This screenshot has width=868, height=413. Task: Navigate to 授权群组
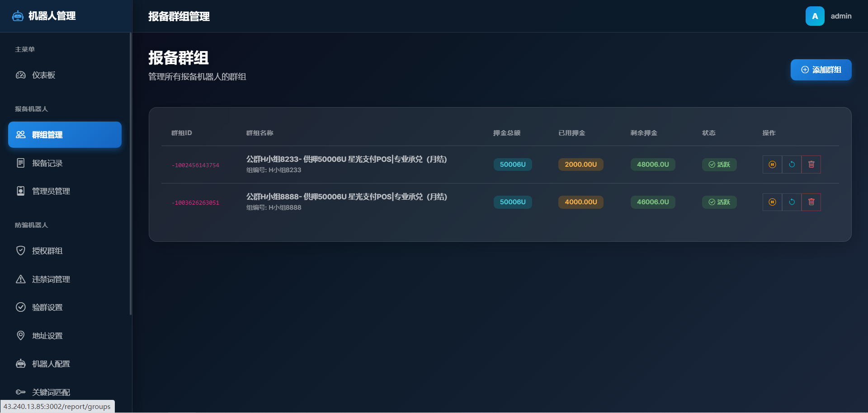tap(47, 251)
